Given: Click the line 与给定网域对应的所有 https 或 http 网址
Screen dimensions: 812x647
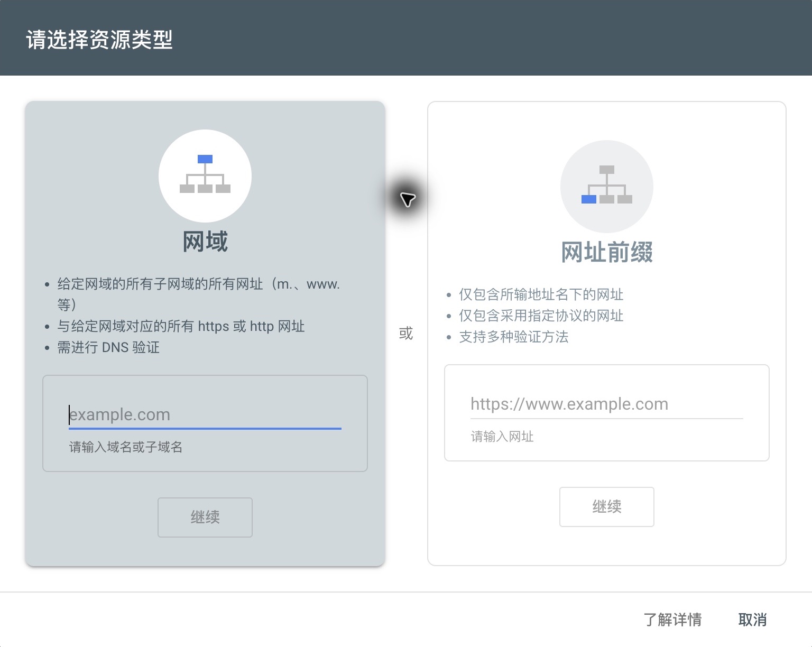Looking at the screenshot, I should click(181, 326).
